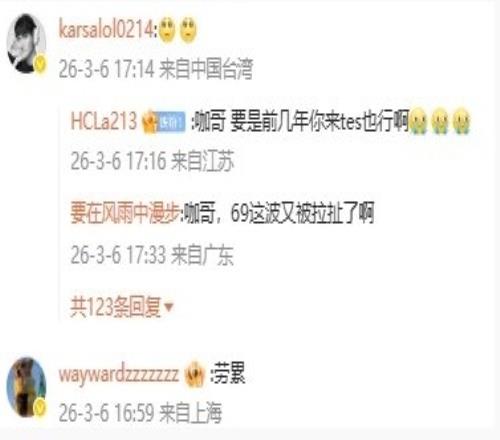500x440 pixels.
Task: Click the blue fan badge next to HCLa213
Action: click(x=171, y=122)
